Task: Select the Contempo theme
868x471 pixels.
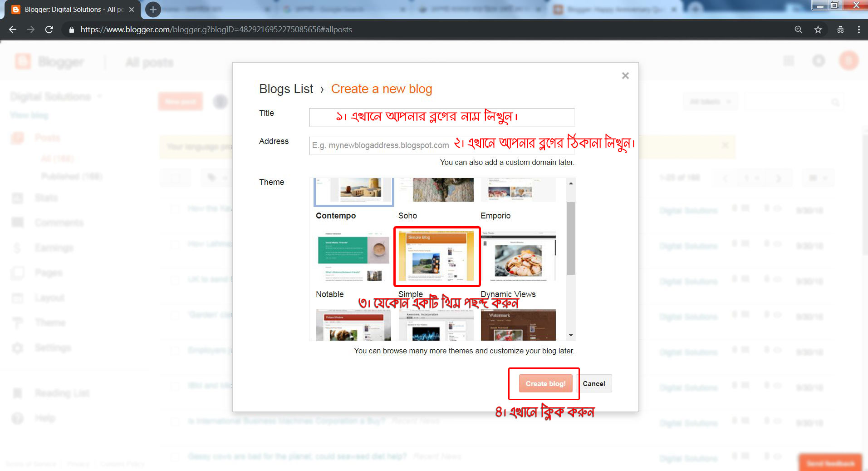Action: click(x=353, y=191)
